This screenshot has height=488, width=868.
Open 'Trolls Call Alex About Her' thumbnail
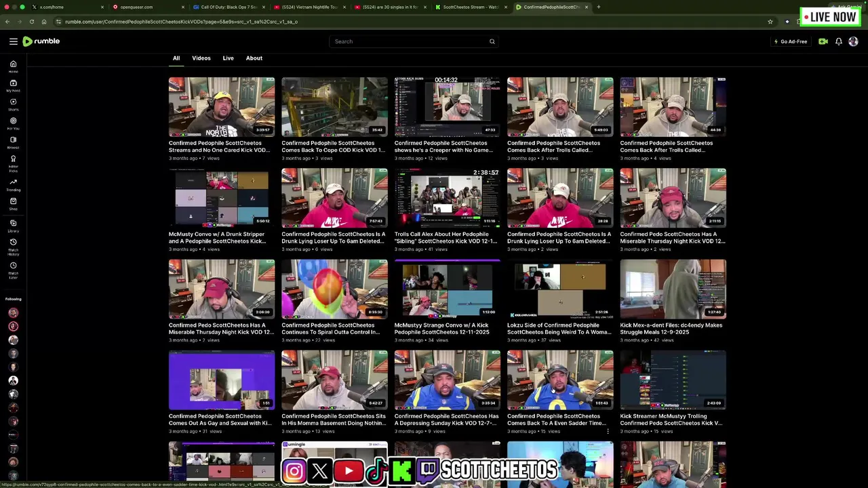[447, 198]
